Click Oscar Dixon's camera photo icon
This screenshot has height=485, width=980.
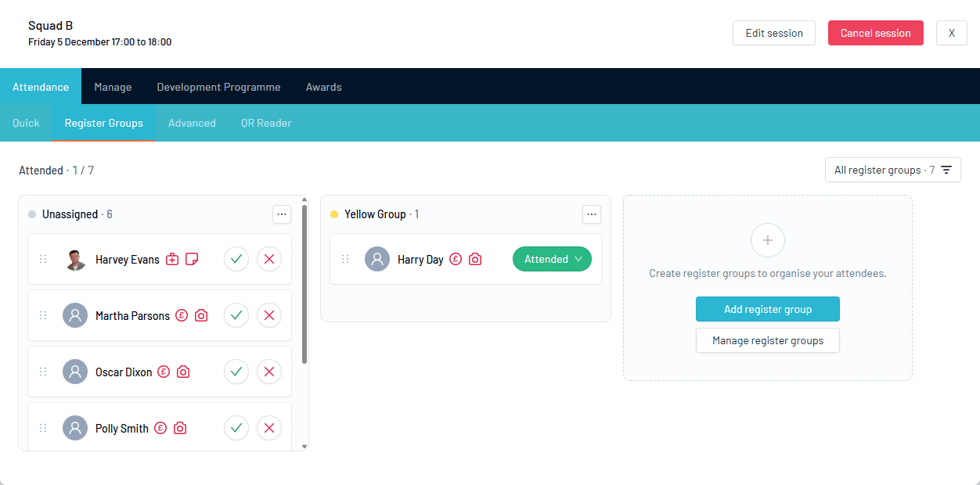point(183,372)
